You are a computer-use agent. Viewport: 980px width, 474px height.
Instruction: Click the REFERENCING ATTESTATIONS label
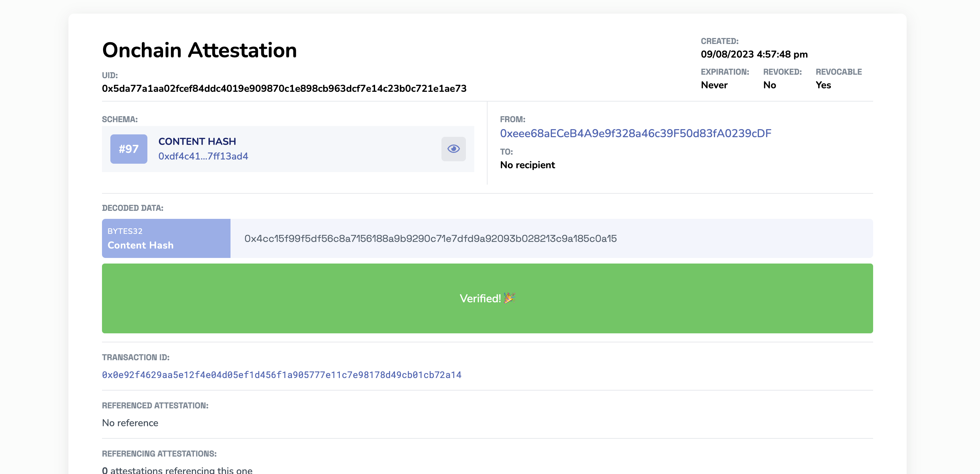tap(159, 453)
